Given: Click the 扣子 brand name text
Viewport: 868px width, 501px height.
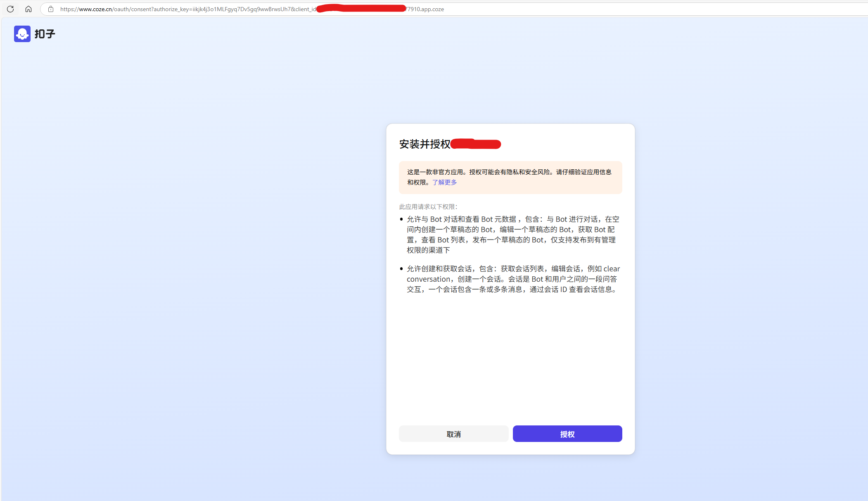Looking at the screenshot, I should 45,34.
